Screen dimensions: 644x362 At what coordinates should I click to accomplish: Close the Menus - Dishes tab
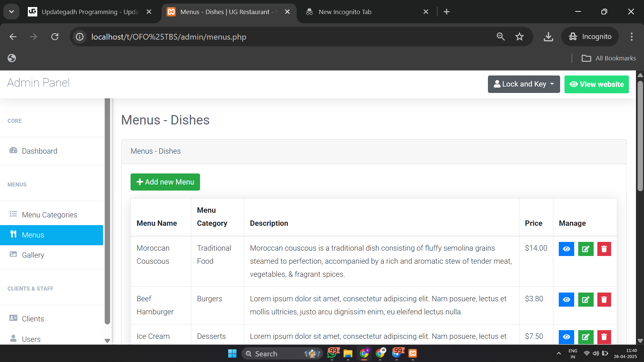287,12
